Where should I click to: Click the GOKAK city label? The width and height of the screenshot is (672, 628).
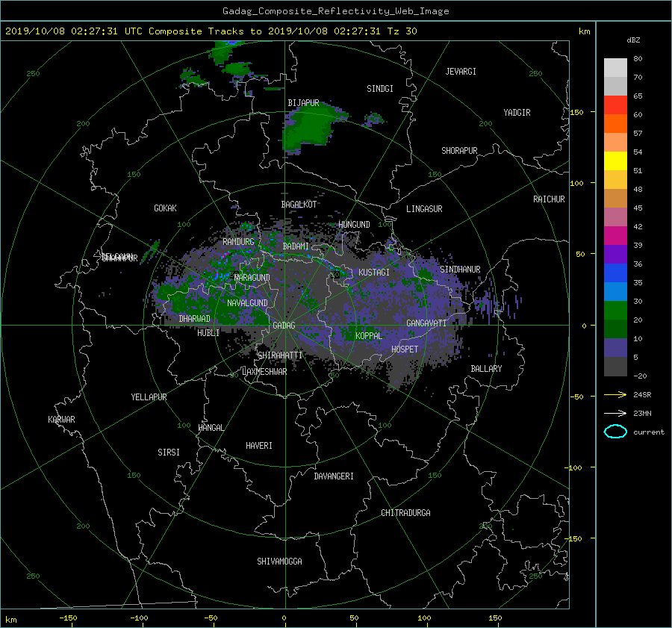pyautogui.click(x=165, y=208)
